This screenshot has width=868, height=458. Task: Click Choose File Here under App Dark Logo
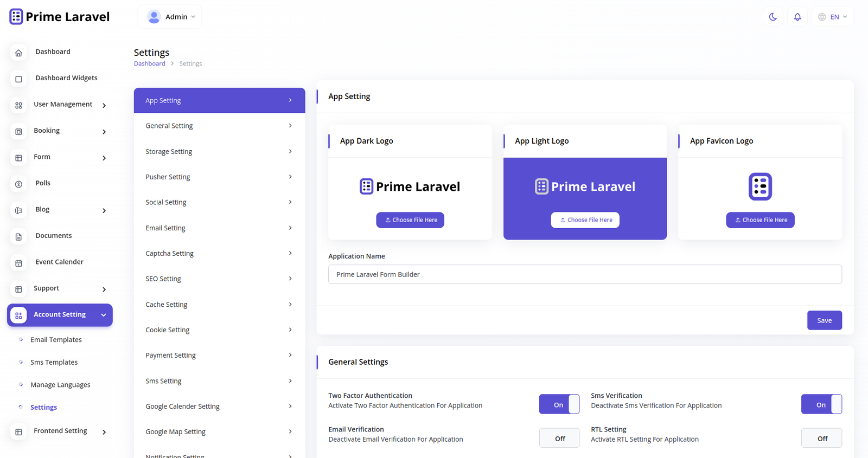pos(410,220)
